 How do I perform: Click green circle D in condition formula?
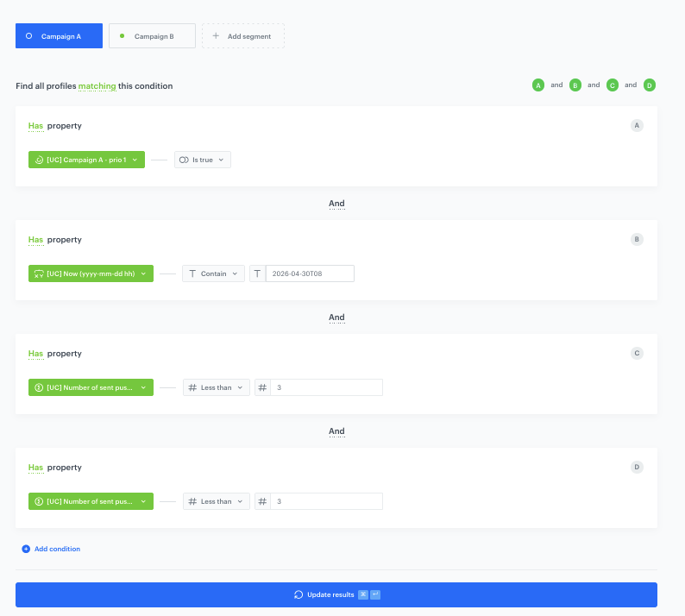[x=650, y=85]
